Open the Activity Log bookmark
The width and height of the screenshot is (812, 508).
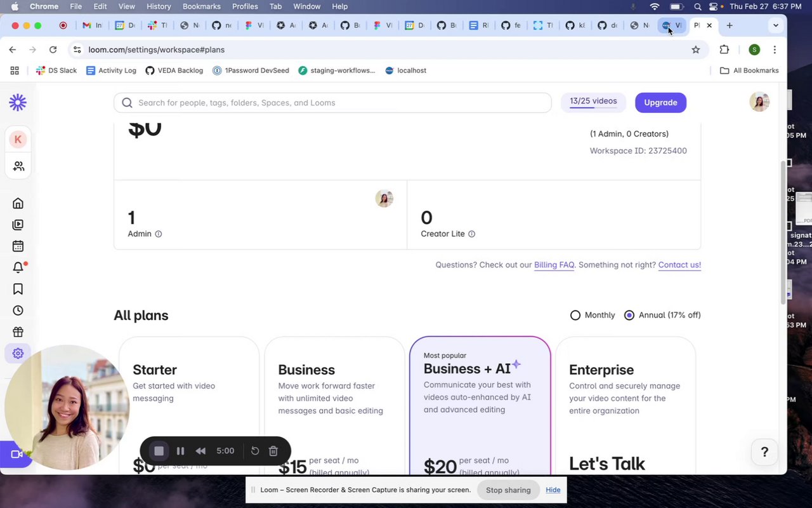[111, 70]
